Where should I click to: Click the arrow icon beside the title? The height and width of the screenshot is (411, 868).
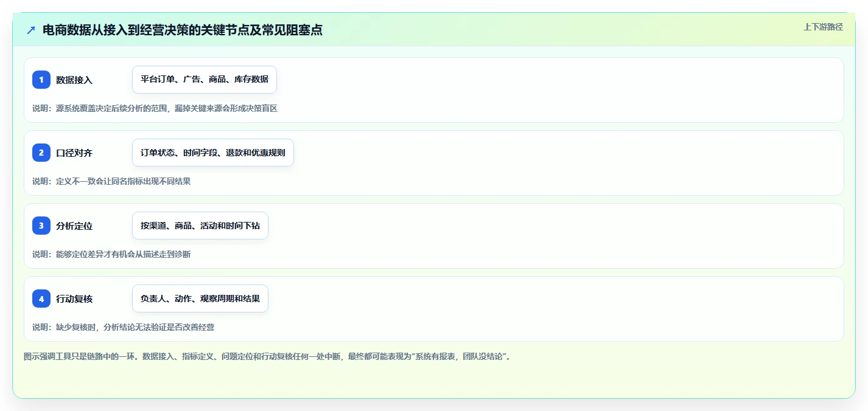click(x=31, y=30)
